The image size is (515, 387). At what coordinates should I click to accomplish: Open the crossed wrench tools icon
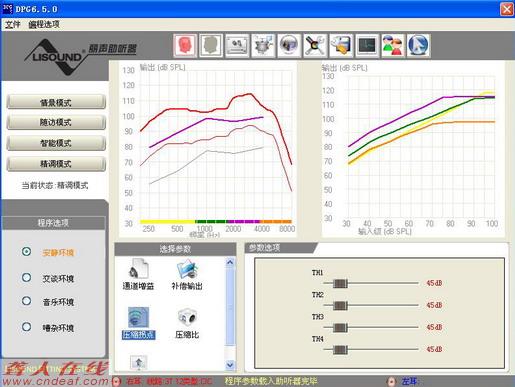(315, 45)
